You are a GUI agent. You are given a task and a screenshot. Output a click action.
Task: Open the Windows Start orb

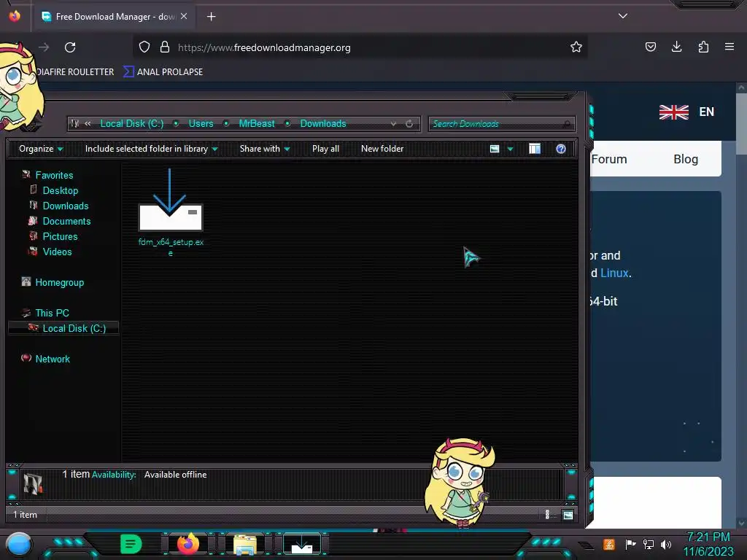pyautogui.click(x=19, y=544)
